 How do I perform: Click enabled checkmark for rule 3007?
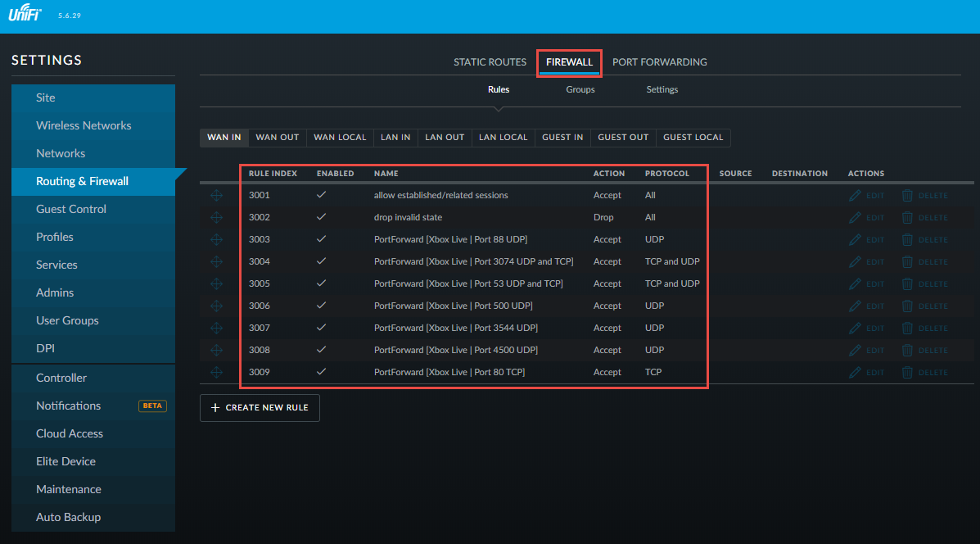coord(322,328)
